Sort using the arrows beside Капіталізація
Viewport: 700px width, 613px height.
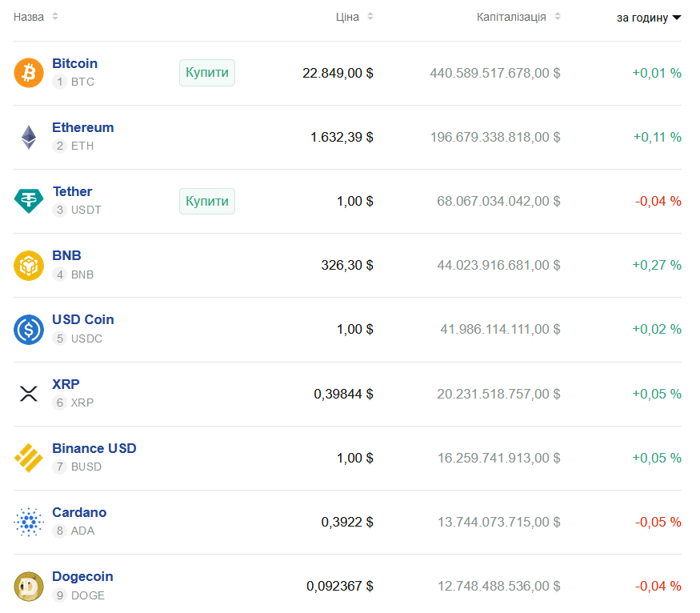557,17
